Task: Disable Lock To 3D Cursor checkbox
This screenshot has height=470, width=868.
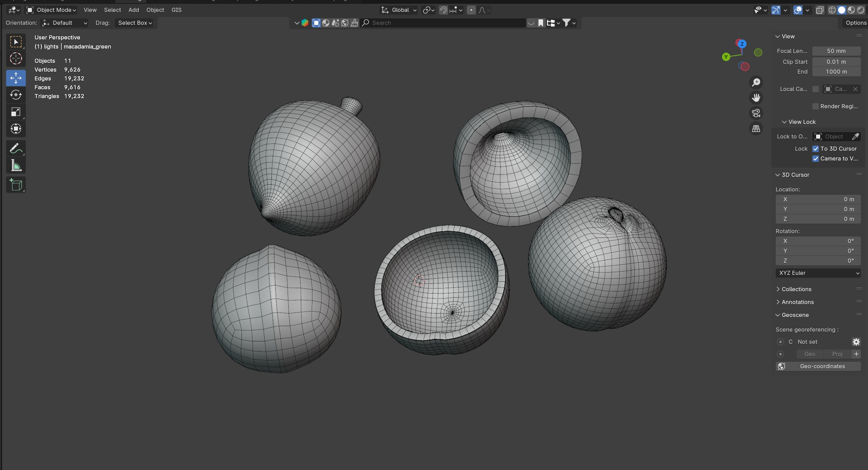Action: click(816, 149)
